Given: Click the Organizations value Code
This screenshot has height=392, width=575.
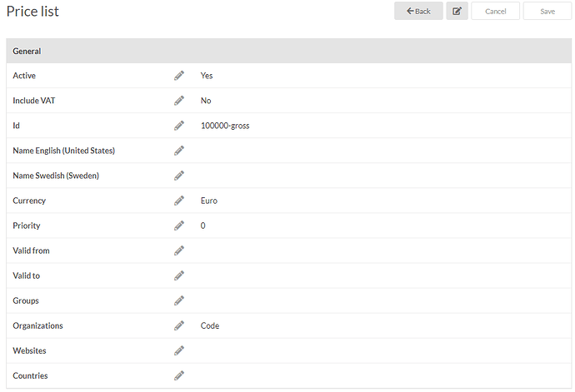Looking at the screenshot, I should click(210, 325).
